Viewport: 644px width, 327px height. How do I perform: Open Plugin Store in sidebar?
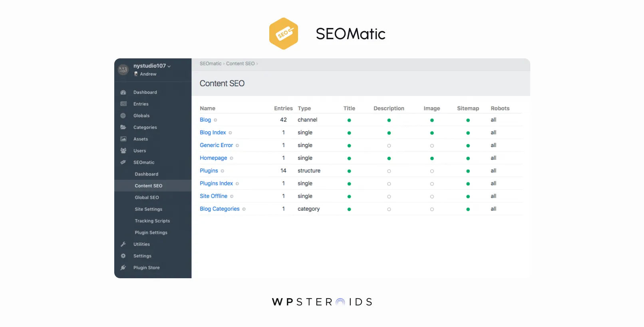(147, 267)
